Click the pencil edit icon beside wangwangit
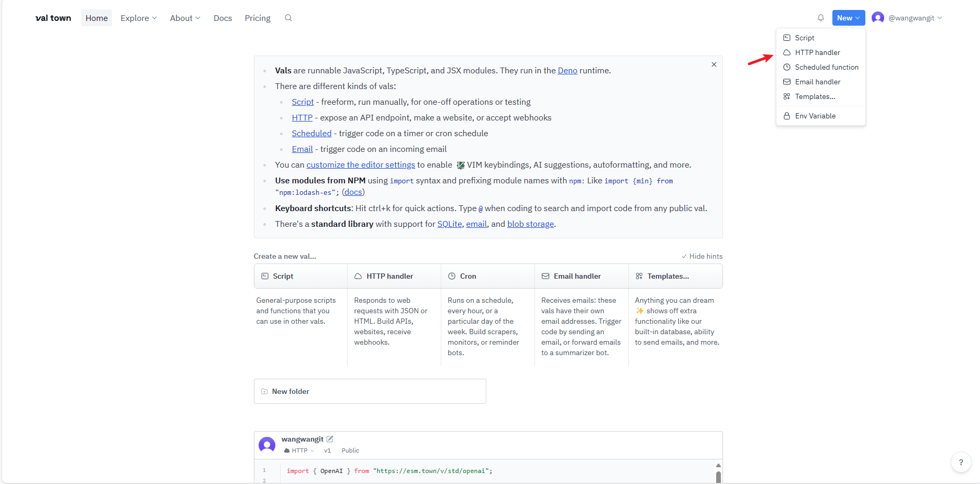Screen dimensions: 980x484 [330, 439]
